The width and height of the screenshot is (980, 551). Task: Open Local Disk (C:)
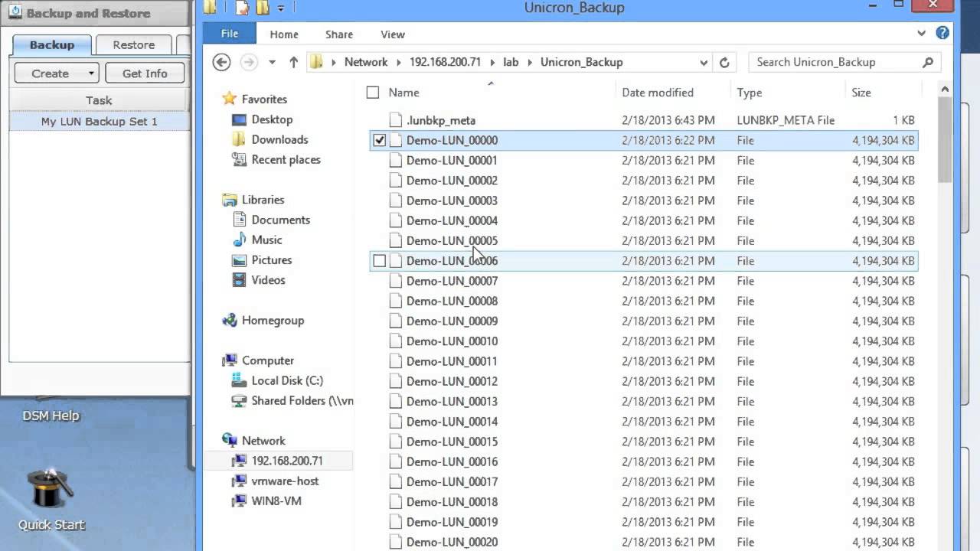coord(287,380)
